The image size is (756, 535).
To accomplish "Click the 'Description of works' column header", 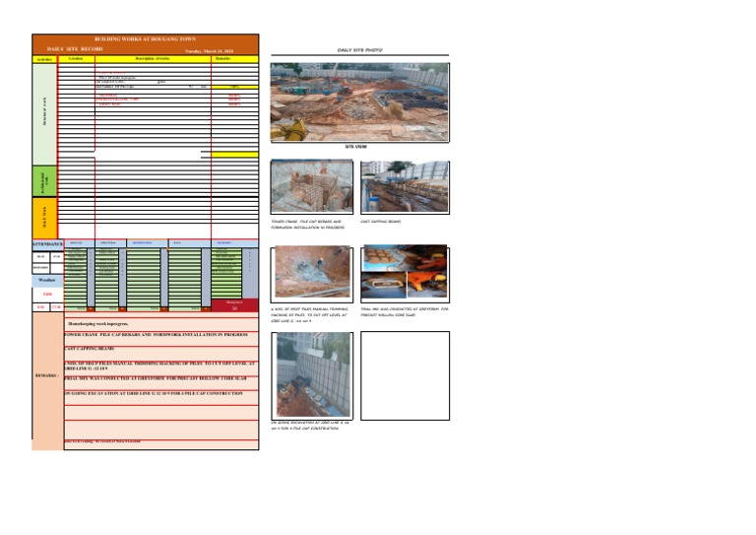I will point(153,59).
